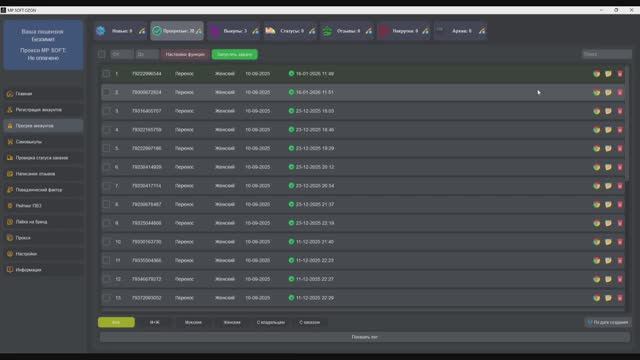Check the checkbox for row 7

click(106, 186)
